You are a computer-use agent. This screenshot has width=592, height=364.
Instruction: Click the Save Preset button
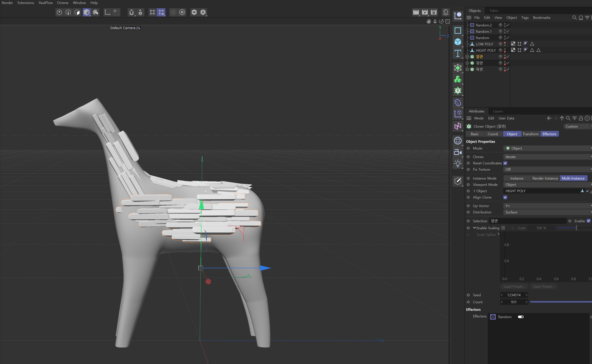tap(543, 286)
